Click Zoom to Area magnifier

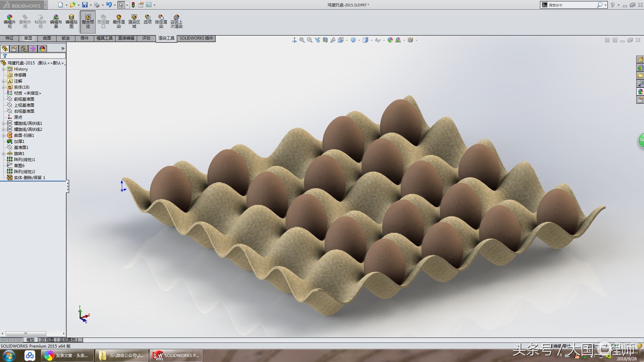(x=310, y=40)
